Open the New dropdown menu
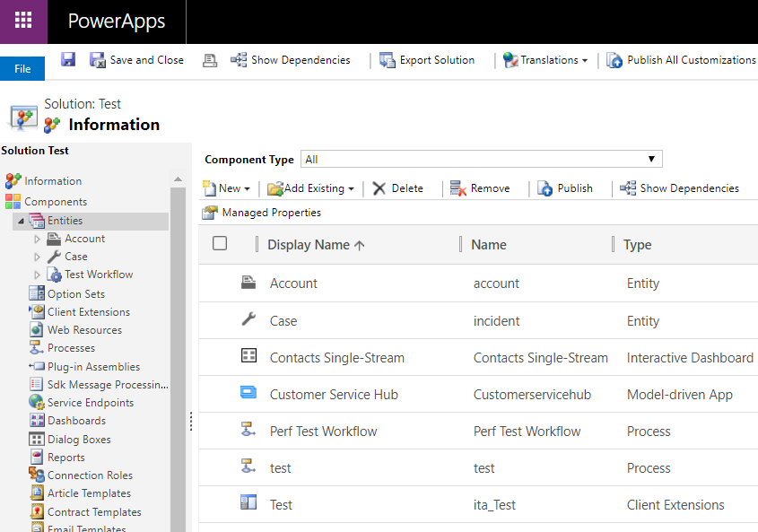Viewport: 758px width, 532px height. coord(227,188)
